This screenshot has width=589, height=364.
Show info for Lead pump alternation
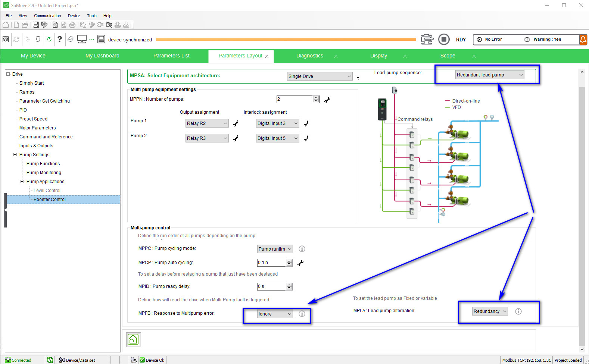point(518,311)
